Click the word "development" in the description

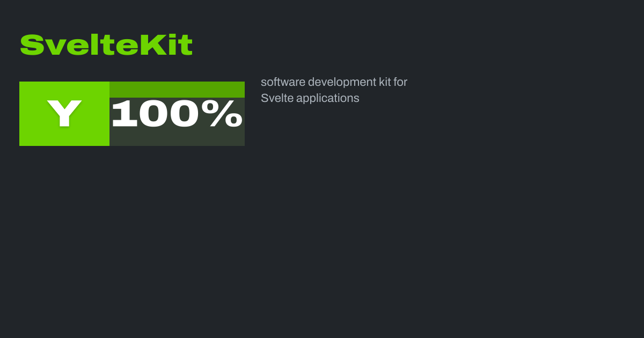pos(342,82)
